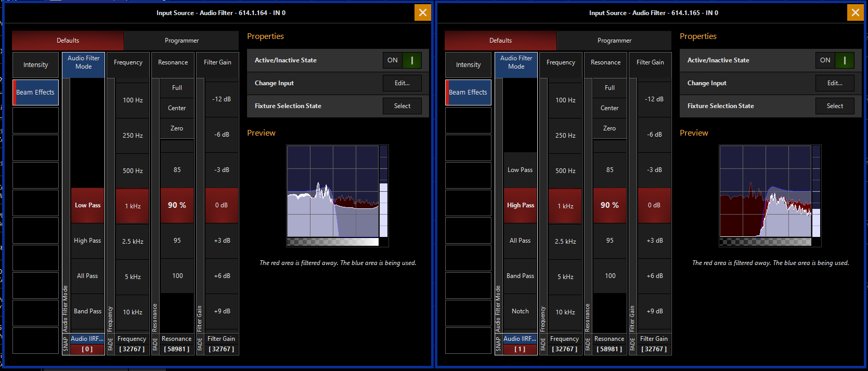
Task: Switch to Defaults tab in 614.1.165 window
Action: pyautogui.click(x=501, y=41)
